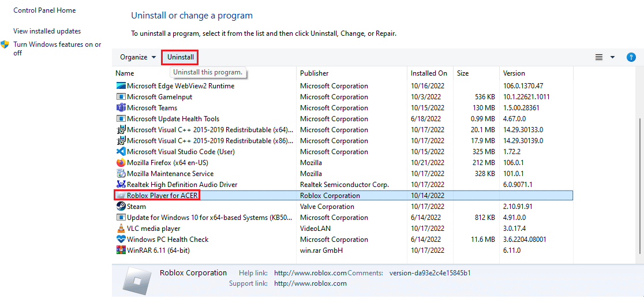Image resolution: width=644 pixels, height=299 pixels.
Task: Click the VLC media player cone icon
Action: [121, 229]
